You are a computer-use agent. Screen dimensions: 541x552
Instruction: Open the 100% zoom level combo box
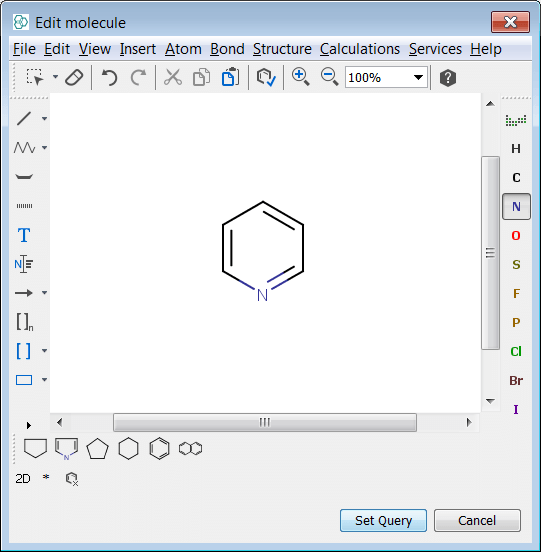[x=386, y=77]
